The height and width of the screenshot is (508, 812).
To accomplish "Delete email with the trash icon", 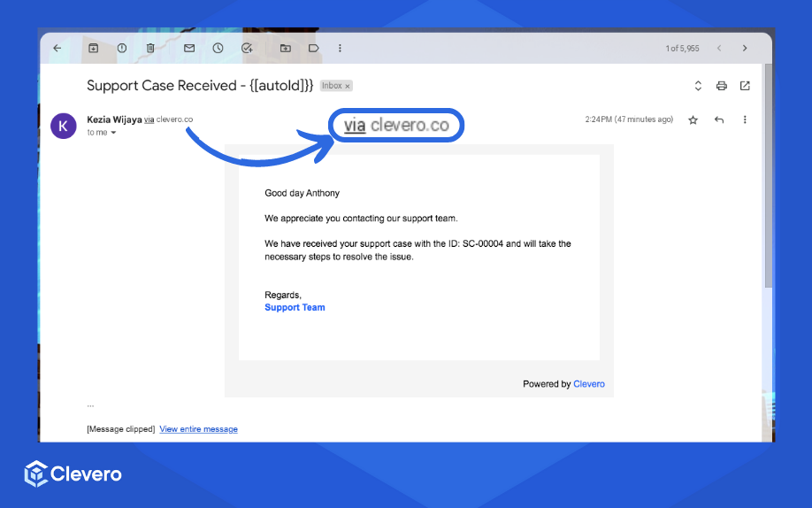I will [150, 48].
